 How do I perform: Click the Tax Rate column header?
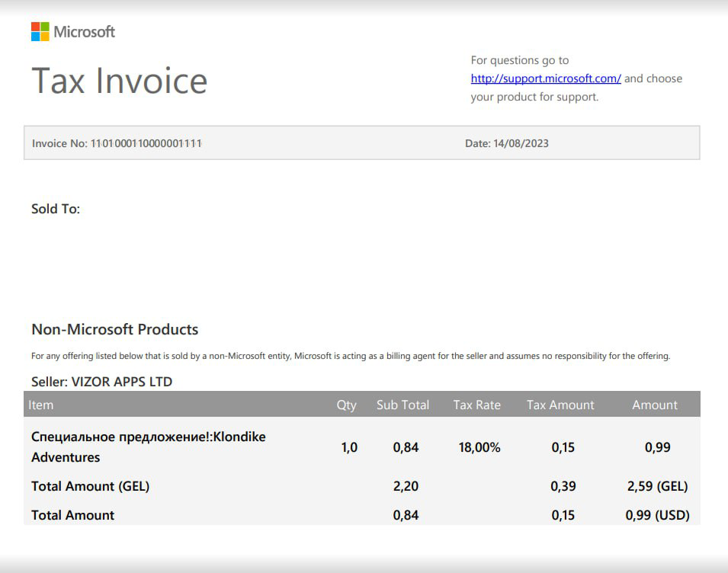point(476,405)
